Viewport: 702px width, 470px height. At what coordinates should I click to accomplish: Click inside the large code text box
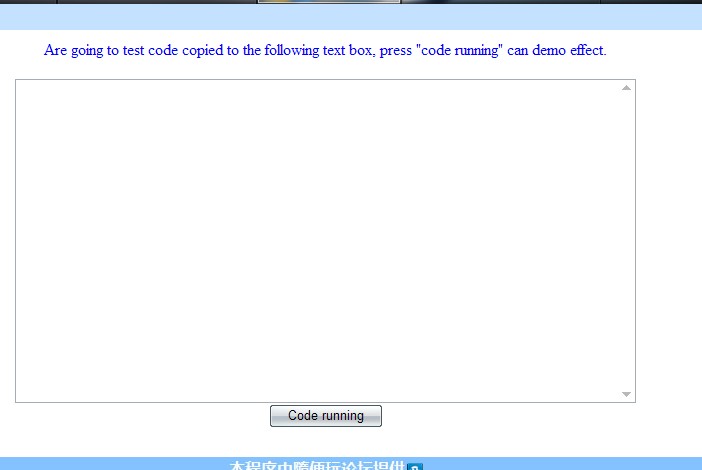click(320, 240)
